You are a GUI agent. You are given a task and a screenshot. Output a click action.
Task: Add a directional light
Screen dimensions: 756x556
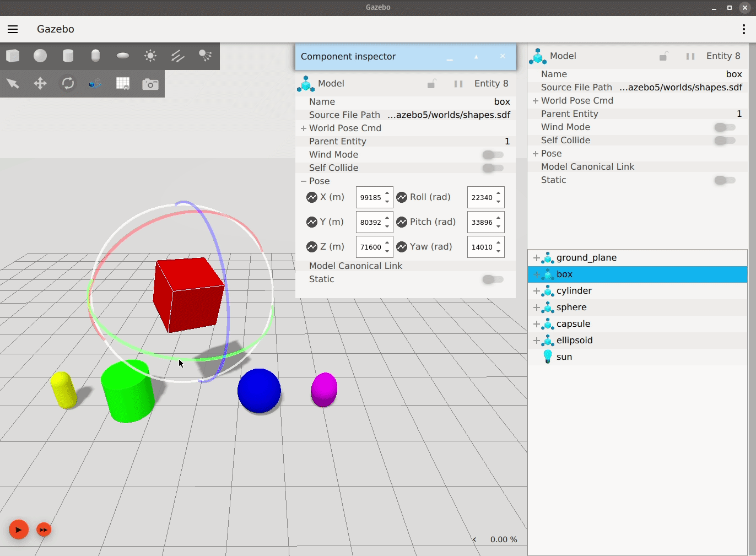pyautogui.click(x=177, y=56)
